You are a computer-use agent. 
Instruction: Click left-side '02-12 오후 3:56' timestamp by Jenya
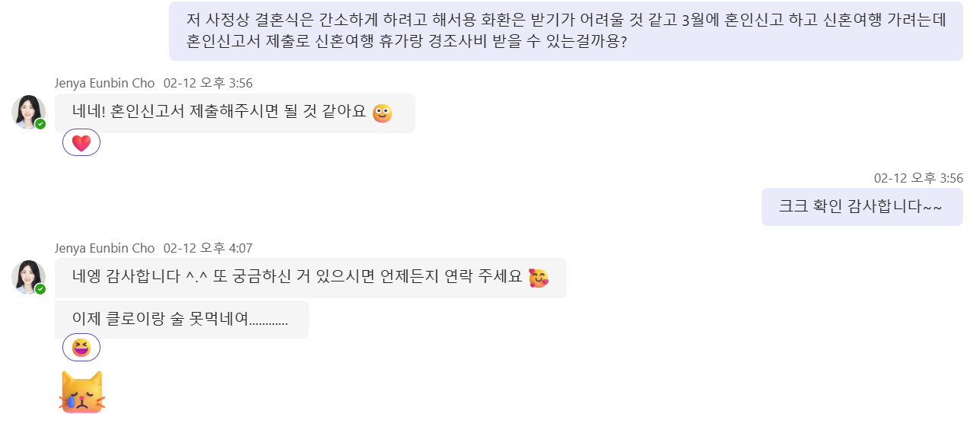(x=208, y=83)
